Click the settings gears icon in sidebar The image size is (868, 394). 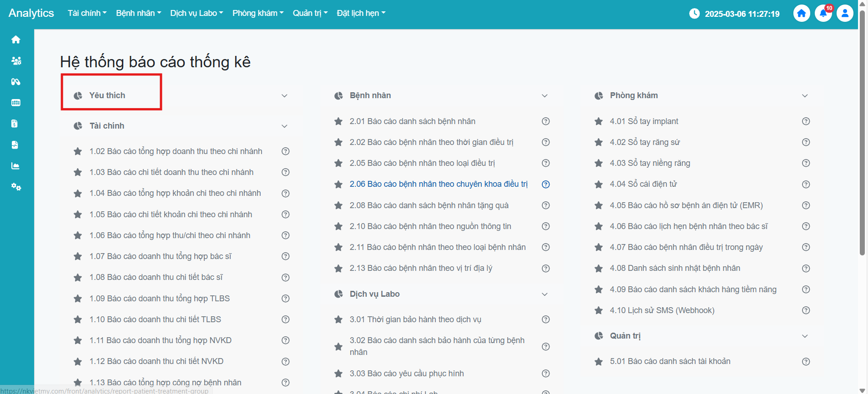click(16, 187)
